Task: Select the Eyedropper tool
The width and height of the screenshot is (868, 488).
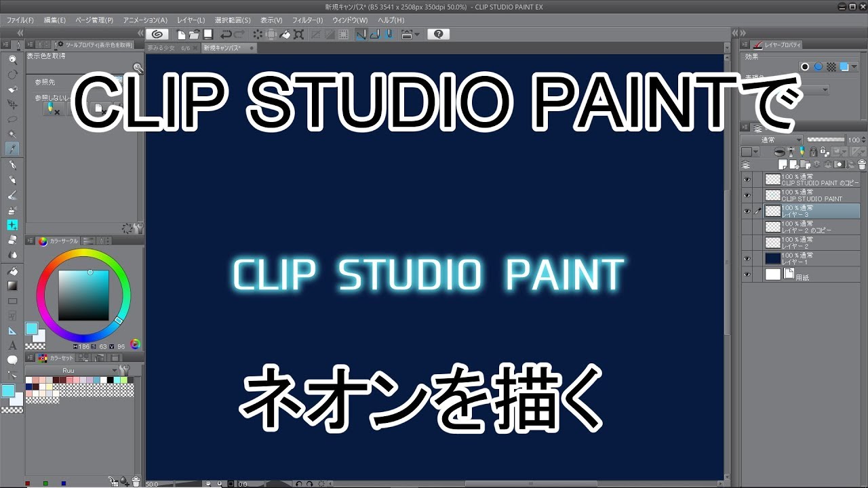Action: [x=12, y=148]
